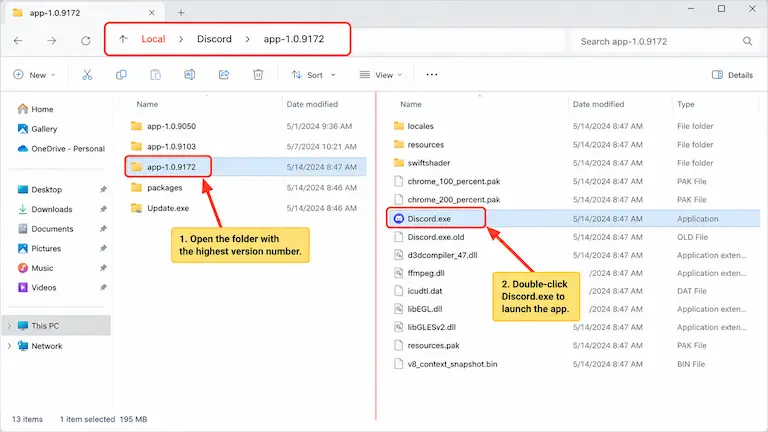
Task: Open a new tab with plus button
Action: point(181,13)
